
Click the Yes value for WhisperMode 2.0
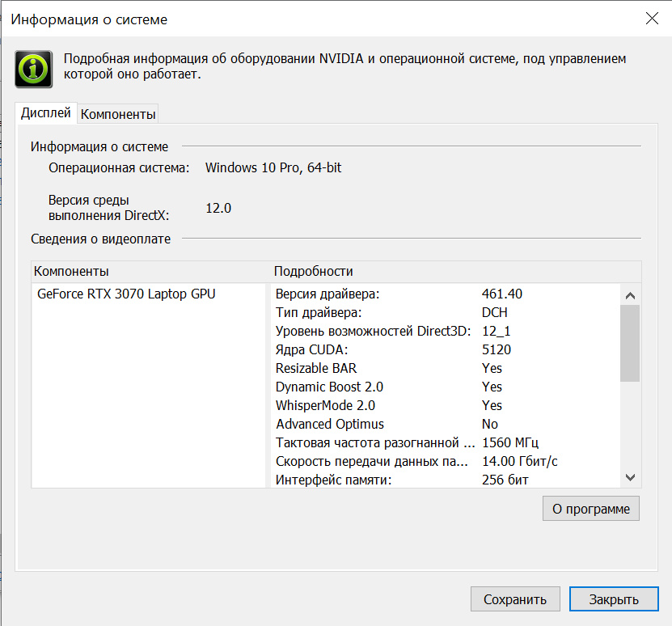point(492,406)
